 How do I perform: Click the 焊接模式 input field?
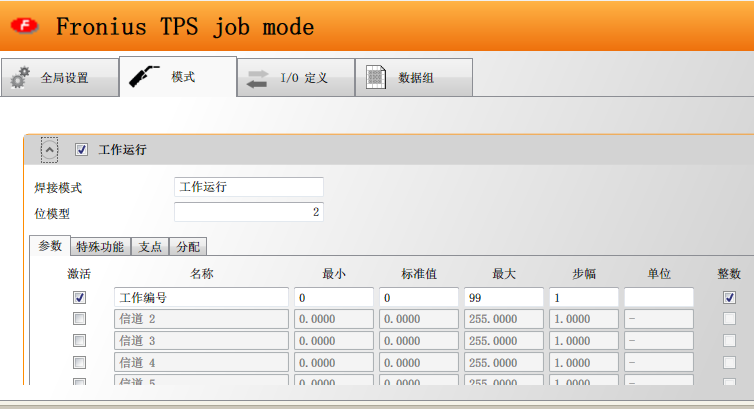249,187
